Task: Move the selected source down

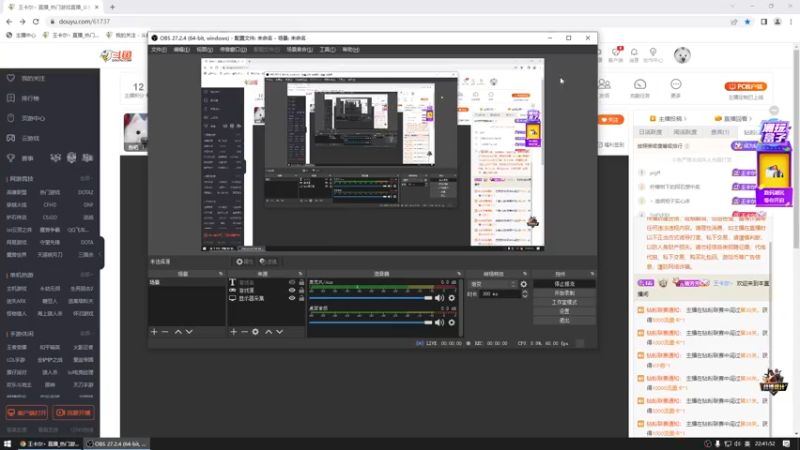Action: pyautogui.click(x=280, y=332)
